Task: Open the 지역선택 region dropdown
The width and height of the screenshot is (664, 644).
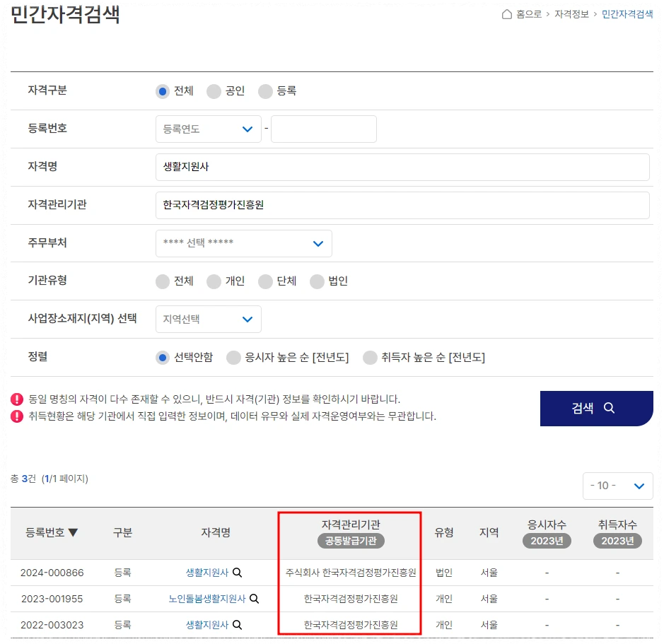Action: (208, 319)
